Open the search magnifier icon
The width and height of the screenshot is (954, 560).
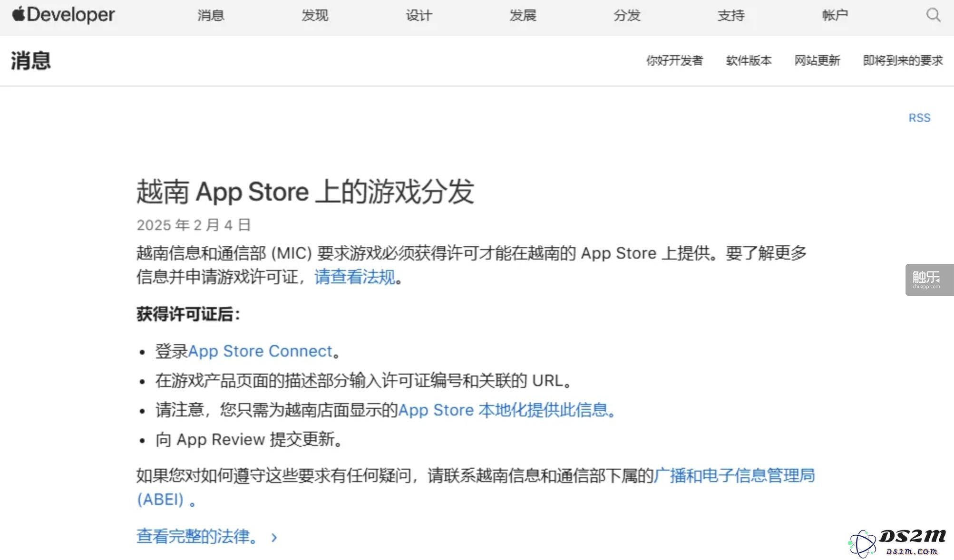[933, 15]
